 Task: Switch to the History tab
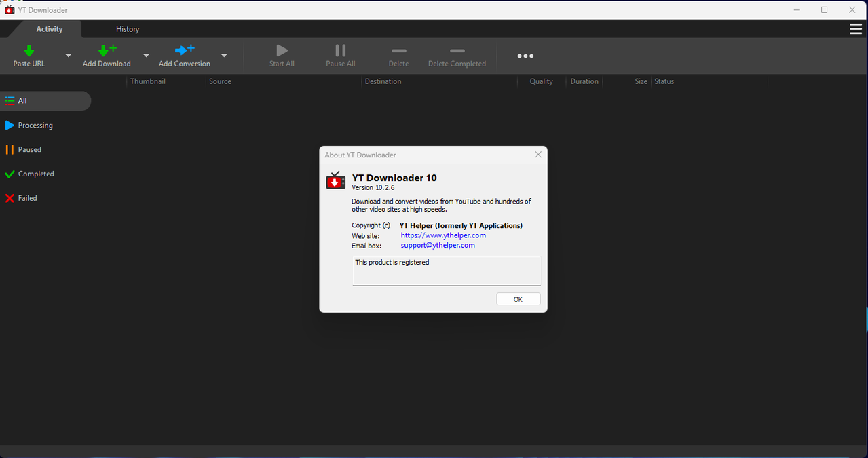128,29
